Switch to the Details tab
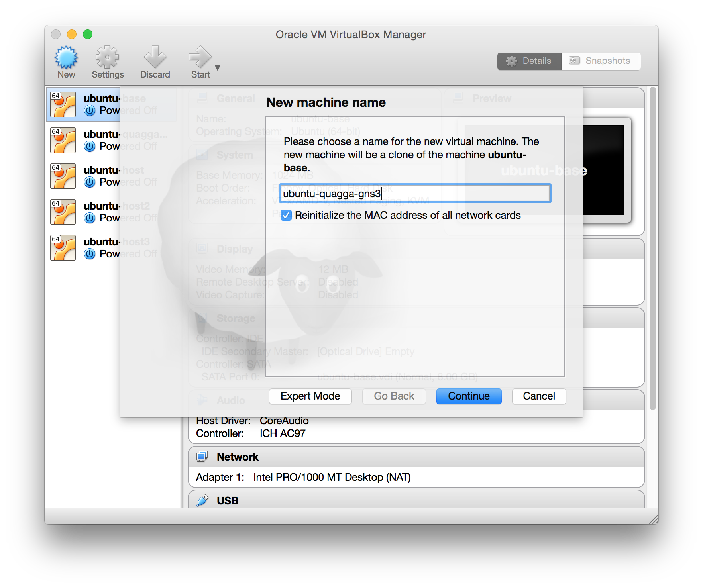Image resolution: width=703 pixels, height=588 pixels. (529, 61)
